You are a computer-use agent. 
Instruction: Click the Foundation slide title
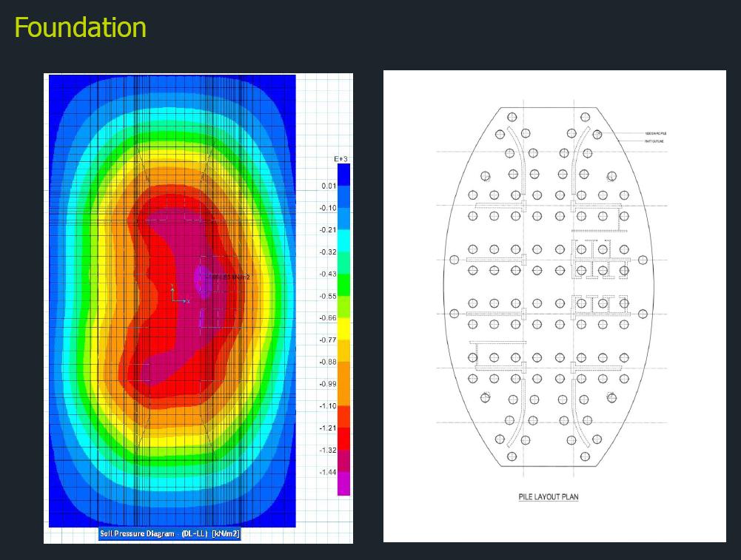click(x=80, y=28)
